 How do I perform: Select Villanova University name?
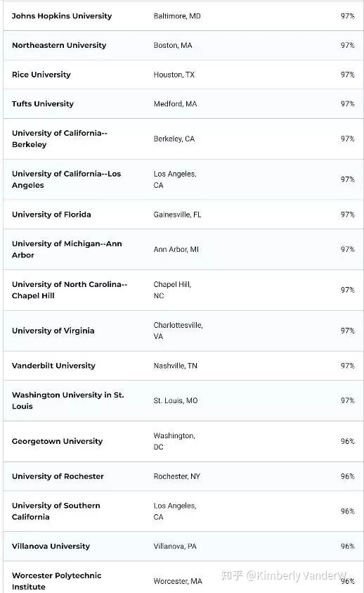point(51,546)
